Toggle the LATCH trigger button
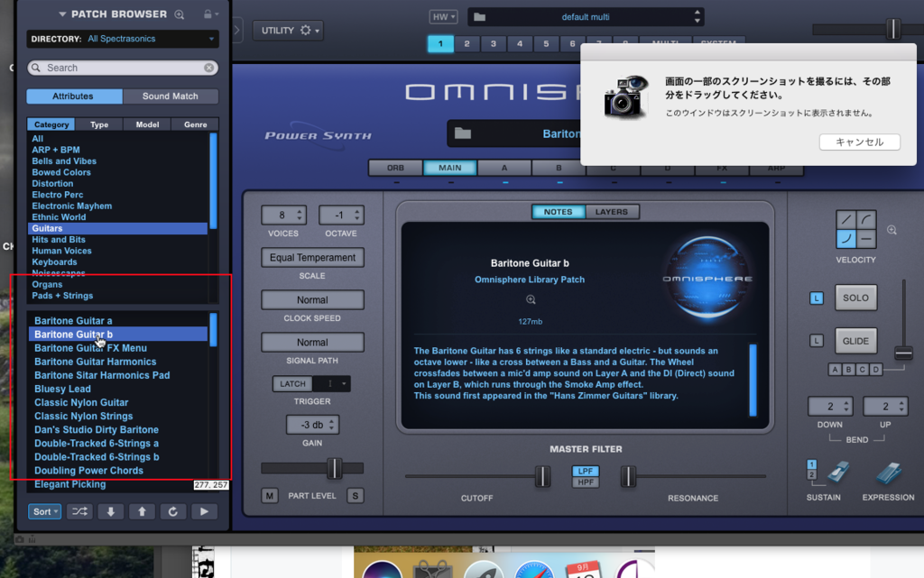 coord(292,384)
